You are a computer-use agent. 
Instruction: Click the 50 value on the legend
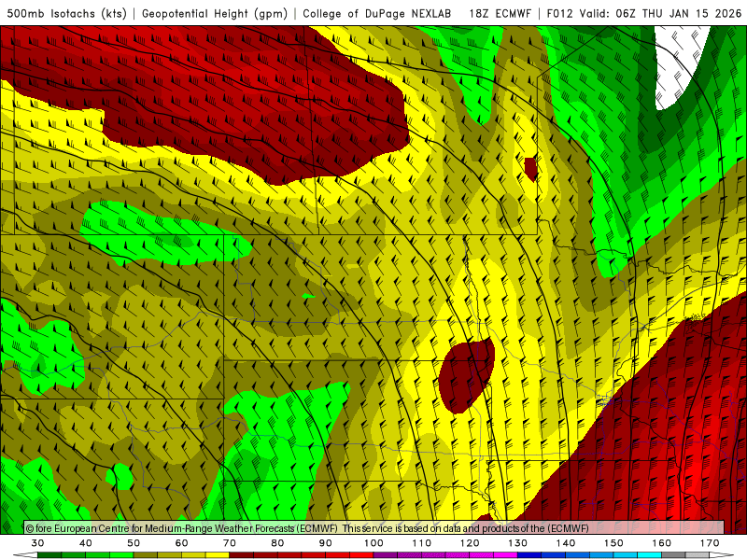click(x=134, y=543)
